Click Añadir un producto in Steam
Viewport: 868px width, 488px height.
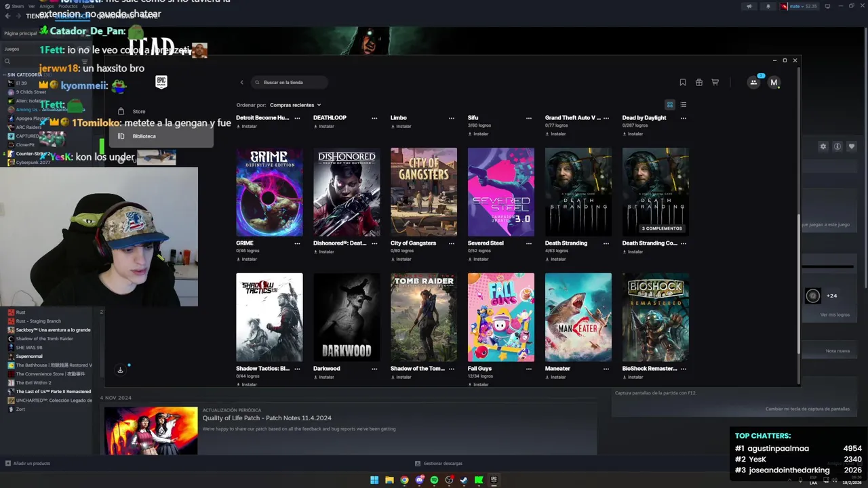[x=28, y=464]
